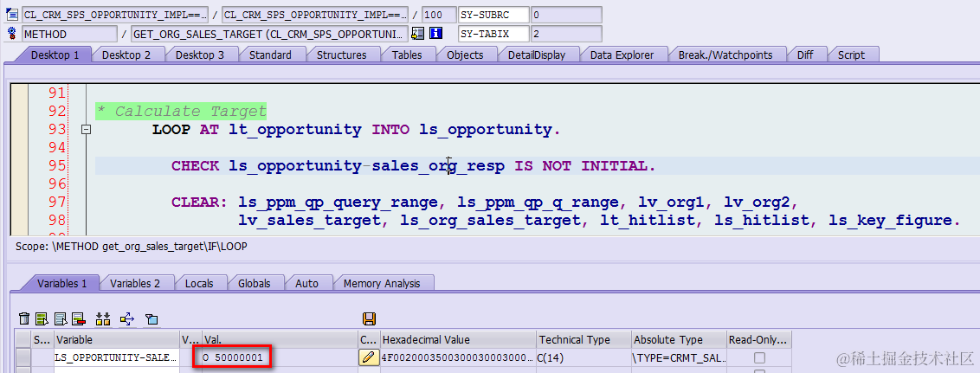Click the METHOD event type field

click(x=69, y=34)
